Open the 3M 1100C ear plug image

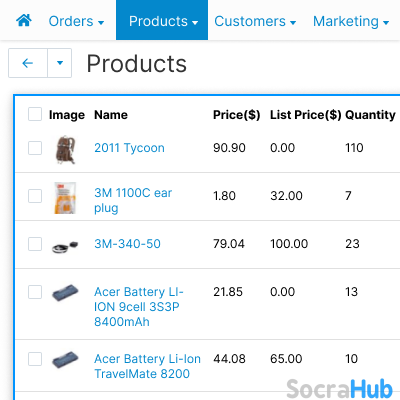(x=65, y=198)
